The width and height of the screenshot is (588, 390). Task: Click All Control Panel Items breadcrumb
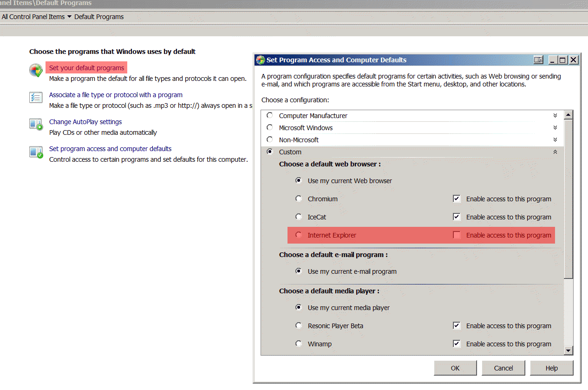pyautogui.click(x=33, y=17)
